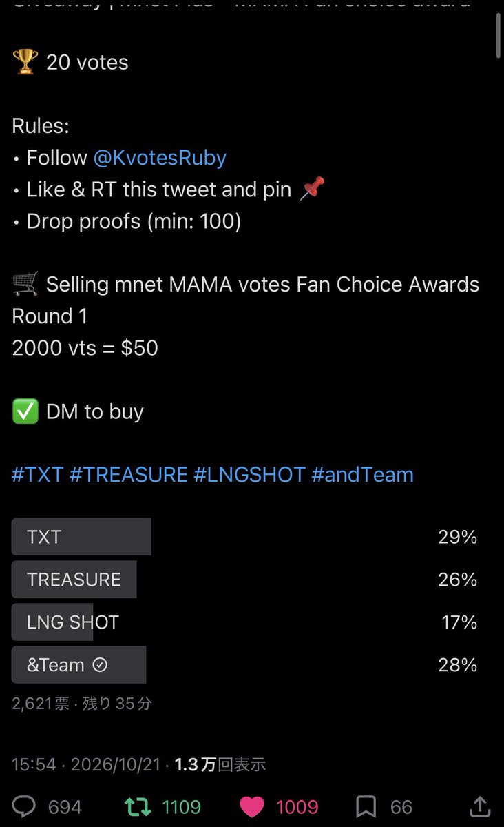Open the @KvotesRuby profile mention
Viewport: 504px width, 827px height.
[160, 158]
